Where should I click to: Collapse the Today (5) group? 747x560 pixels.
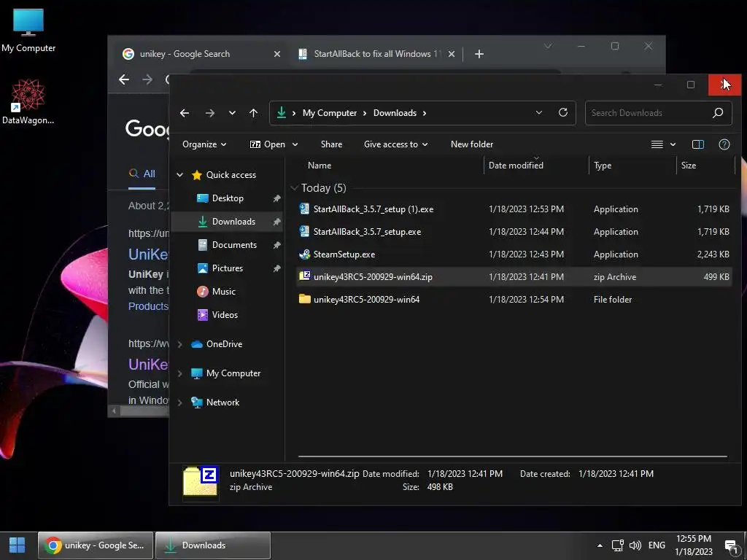pos(295,188)
